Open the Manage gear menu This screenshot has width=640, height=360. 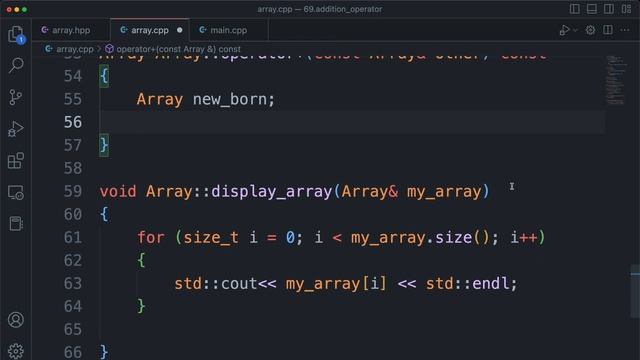click(x=16, y=351)
